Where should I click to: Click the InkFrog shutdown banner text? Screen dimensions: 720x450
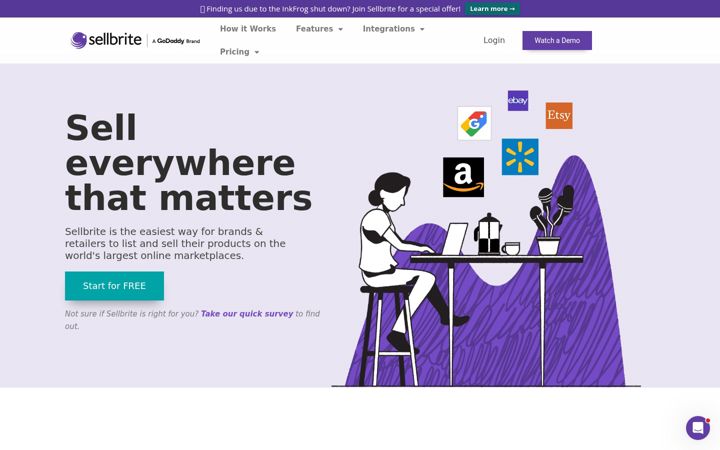[x=331, y=9]
